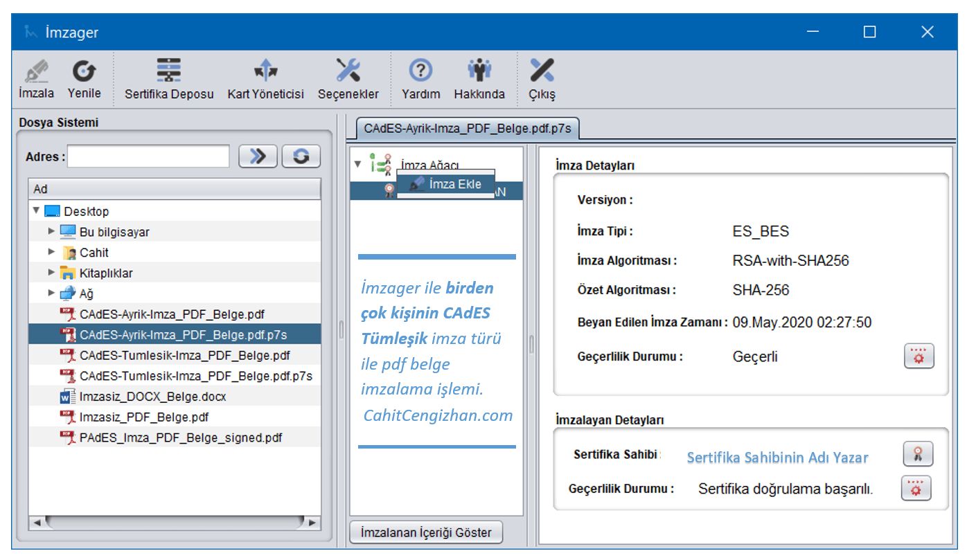The height and width of the screenshot is (560, 967).
Task: Click the İmzala sign toolbar icon
Action: [x=36, y=79]
